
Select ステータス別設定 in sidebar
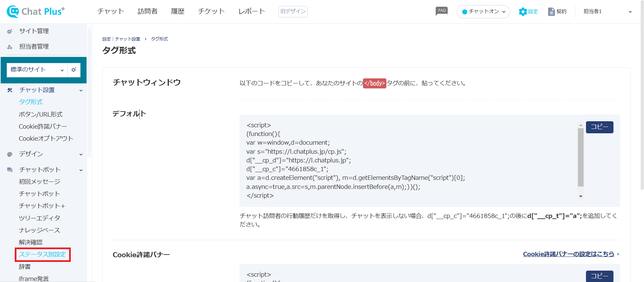(43, 255)
